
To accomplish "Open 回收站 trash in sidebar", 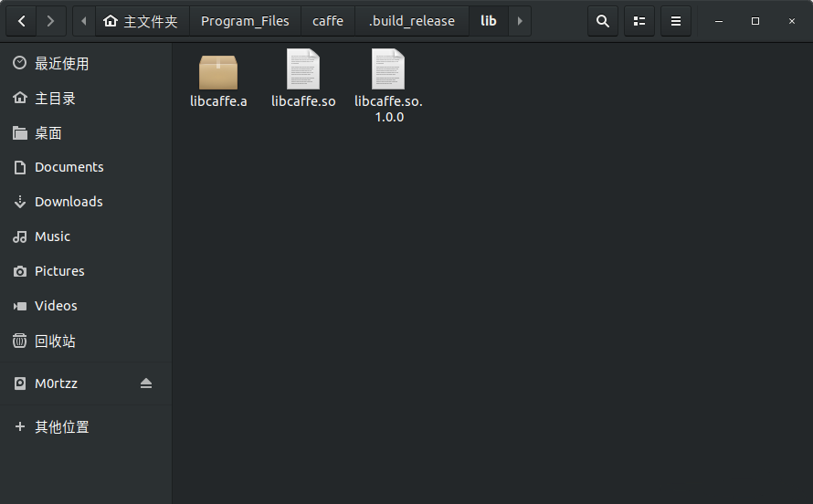I will point(86,341).
